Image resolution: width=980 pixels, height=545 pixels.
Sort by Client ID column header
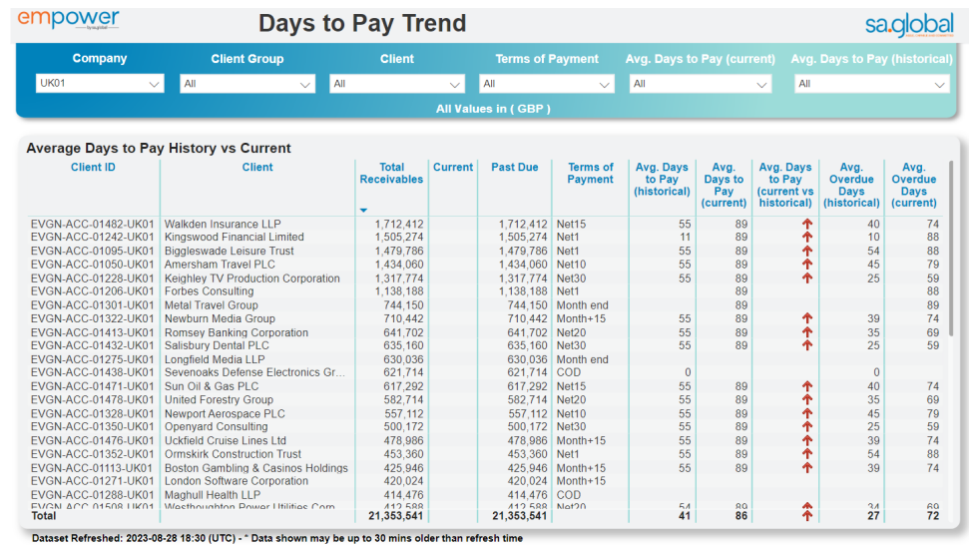click(93, 167)
